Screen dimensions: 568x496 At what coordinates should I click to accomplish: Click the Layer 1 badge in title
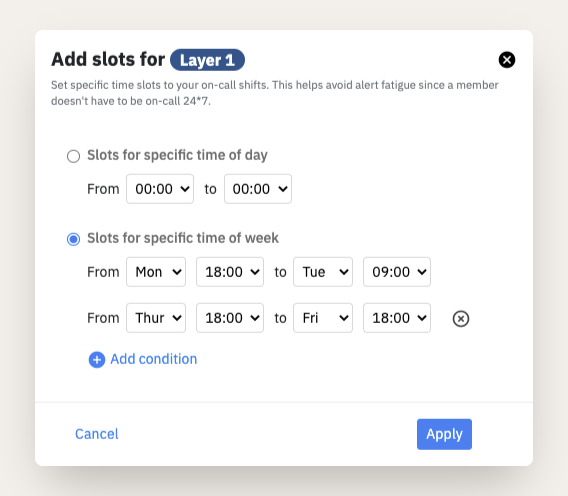pyautogui.click(x=208, y=60)
